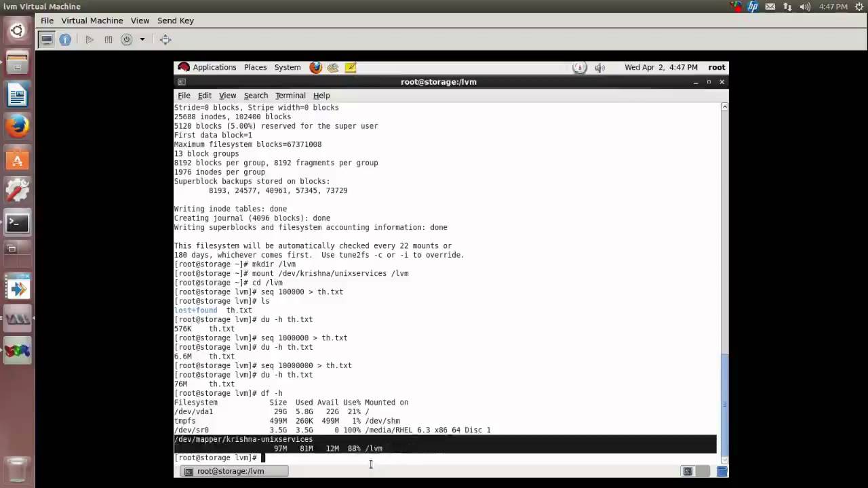The height and width of the screenshot is (488, 868).
Task: Click host tray colorful application indicator
Action: point(736,7)
